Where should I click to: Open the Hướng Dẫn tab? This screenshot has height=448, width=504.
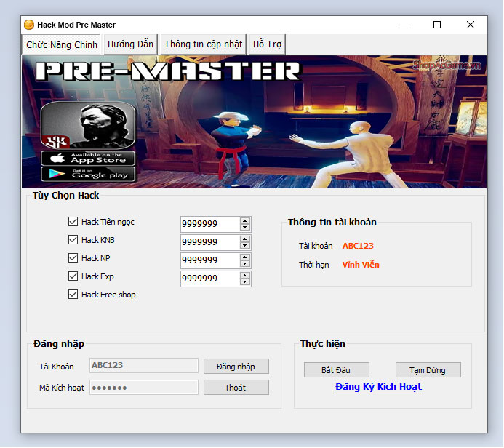click(130, 44)
